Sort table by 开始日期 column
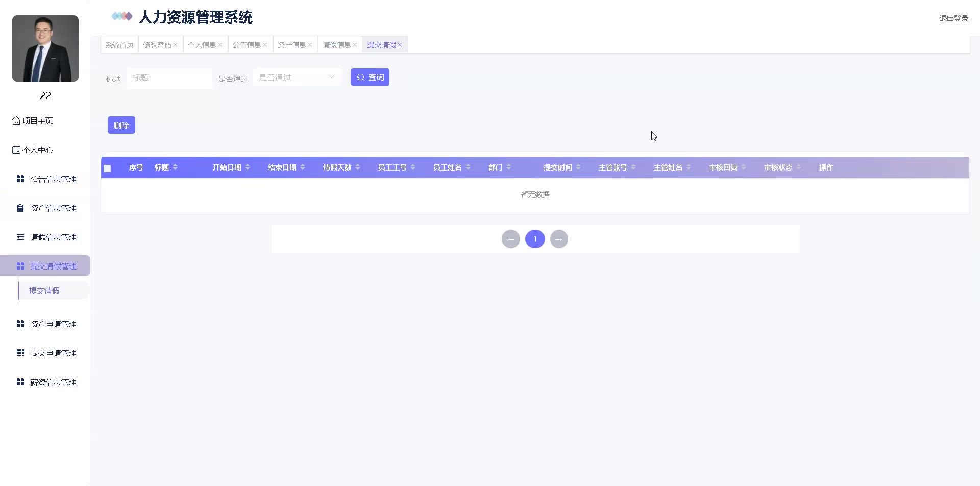This screenshot has height=486, width=980. (x=248, y=167)
